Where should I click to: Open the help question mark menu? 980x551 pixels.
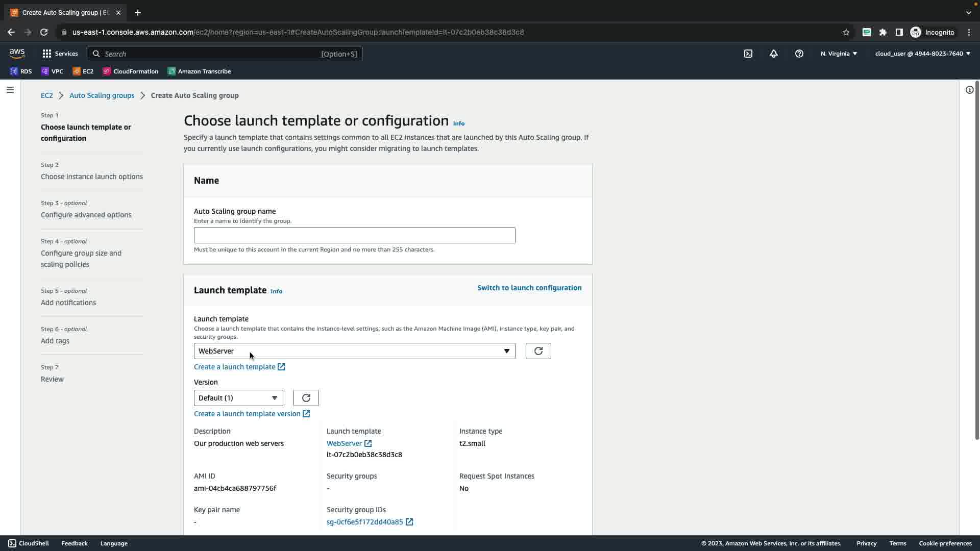pyautogui.click(x=799, y=54)
